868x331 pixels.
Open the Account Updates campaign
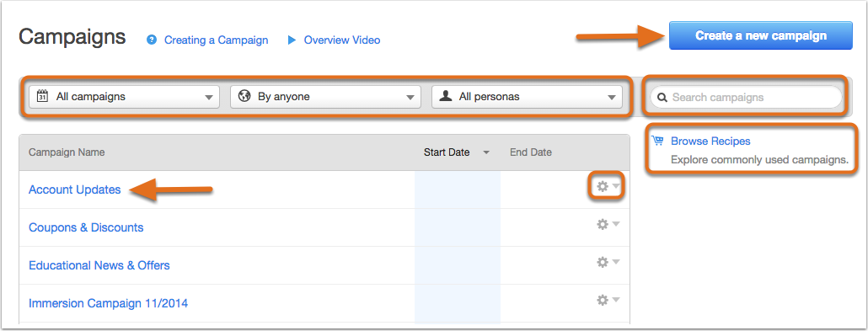point(75,190)
